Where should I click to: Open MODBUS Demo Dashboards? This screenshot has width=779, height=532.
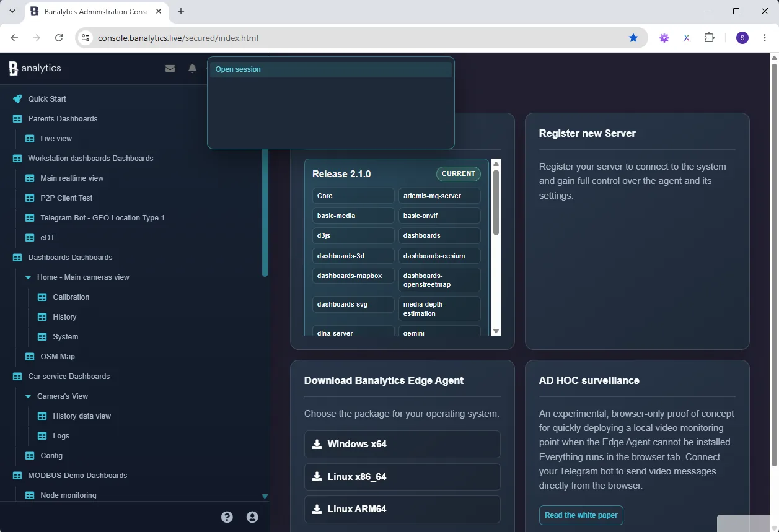pyautogui.click(x=77, y=476)
